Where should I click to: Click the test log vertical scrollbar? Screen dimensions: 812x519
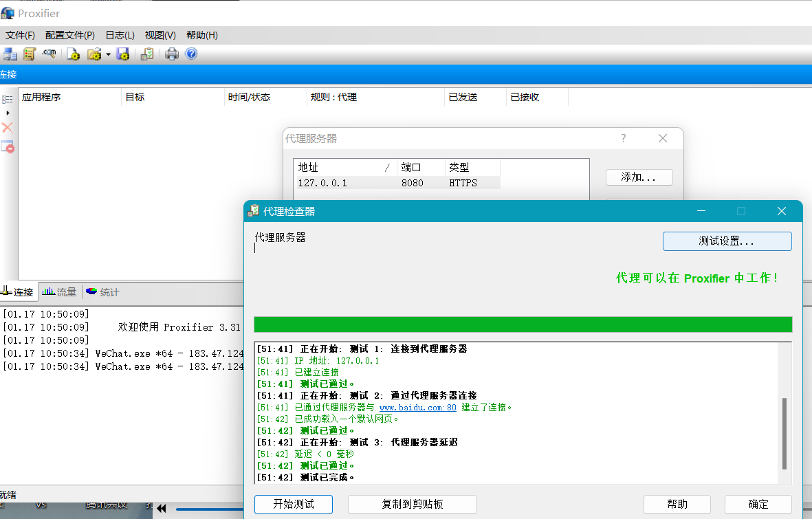pyautogui.click(x=784, y=434)
